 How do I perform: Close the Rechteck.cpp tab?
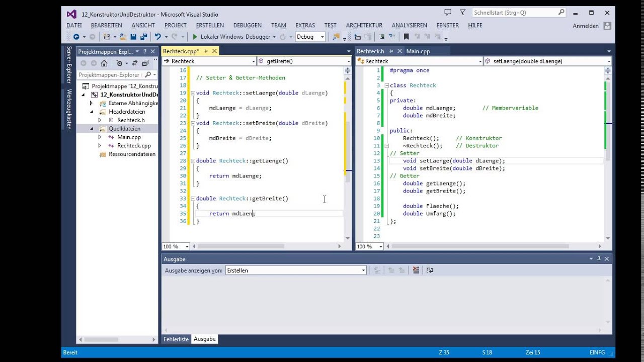(x=215, y=51)
